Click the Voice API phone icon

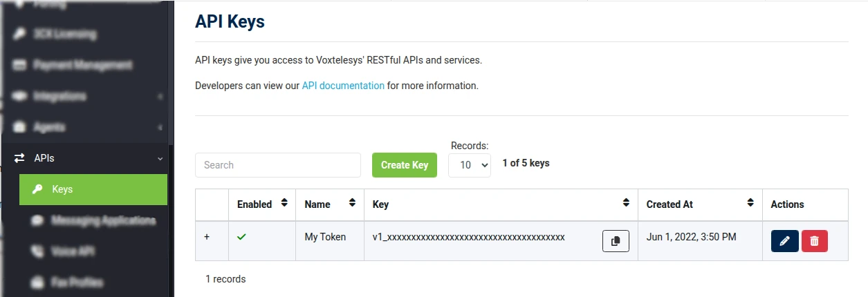(37, 251)
